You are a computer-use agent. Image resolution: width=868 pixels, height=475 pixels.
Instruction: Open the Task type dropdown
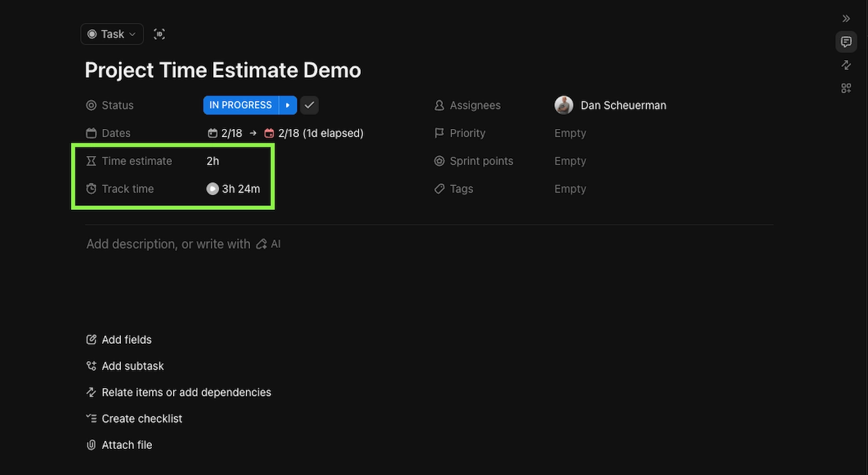click(x=112, y=34)
